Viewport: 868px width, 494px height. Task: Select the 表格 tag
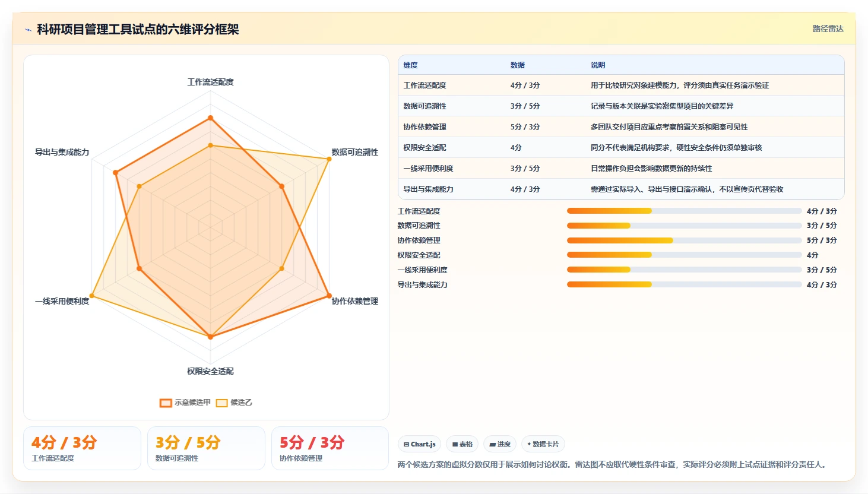pyautogui.click(x=462, y=444)
